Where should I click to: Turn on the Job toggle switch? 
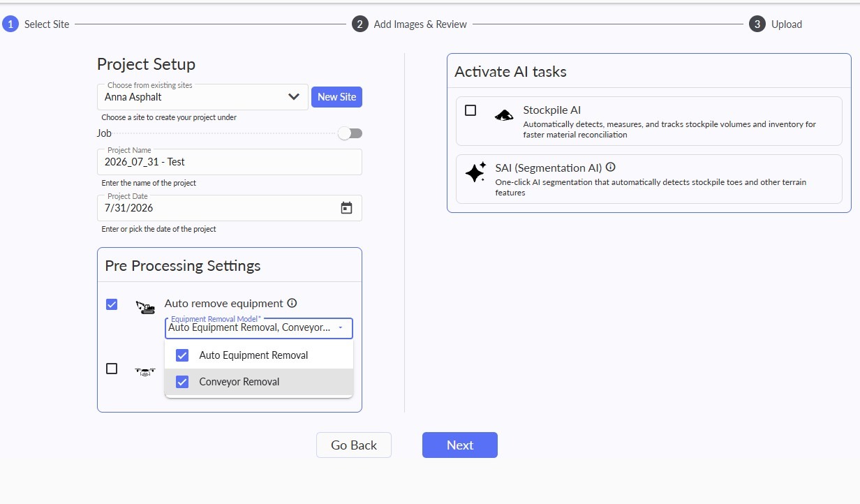point(350,133)
